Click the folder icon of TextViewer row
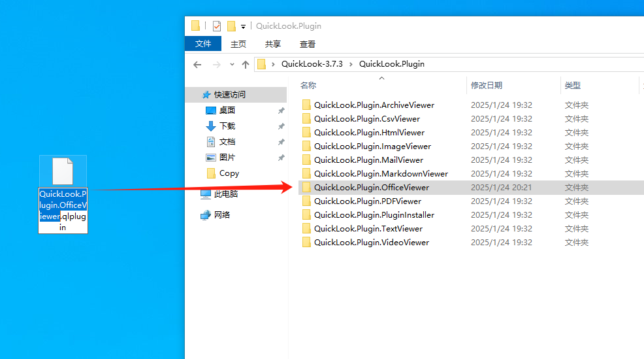 point(306,229)
